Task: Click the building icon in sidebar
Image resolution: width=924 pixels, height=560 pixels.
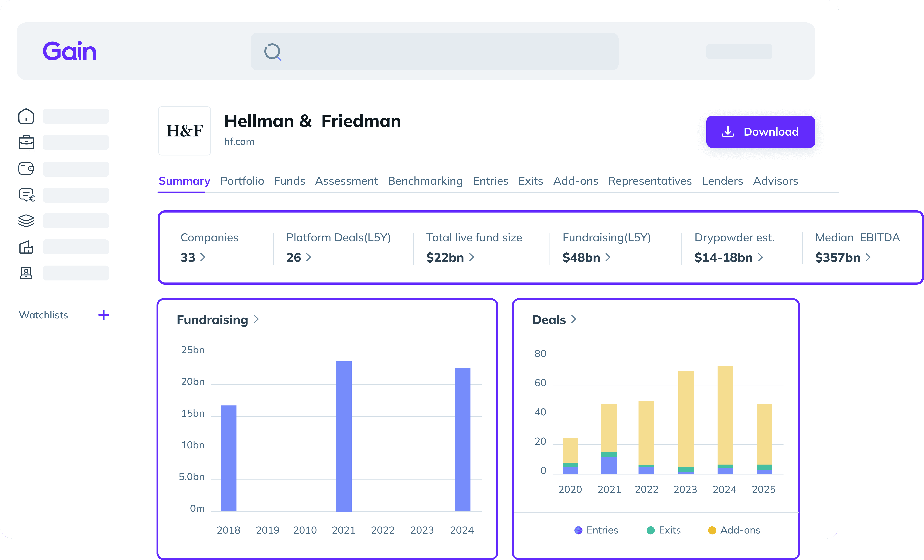Action: 26,247
